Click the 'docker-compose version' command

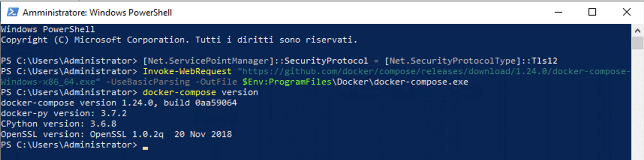200,92
